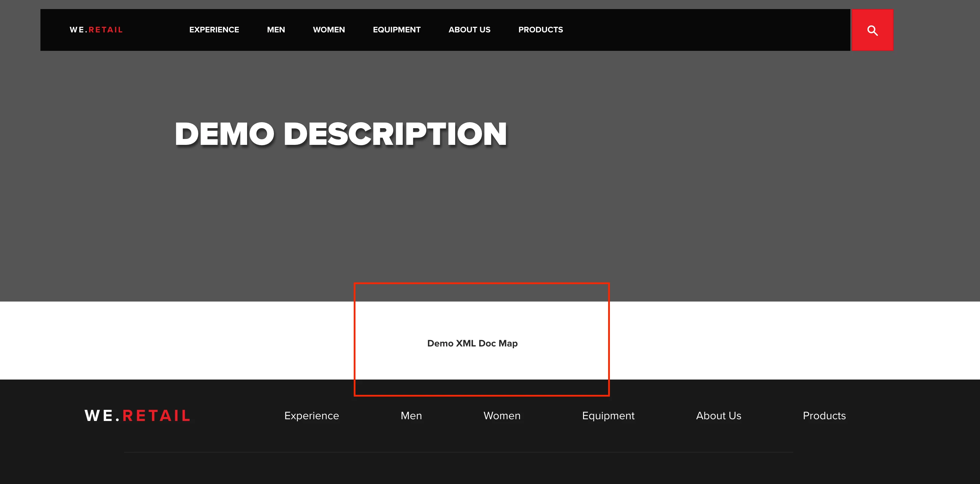Click the large We.Retail footer logo

pos(137,415)
